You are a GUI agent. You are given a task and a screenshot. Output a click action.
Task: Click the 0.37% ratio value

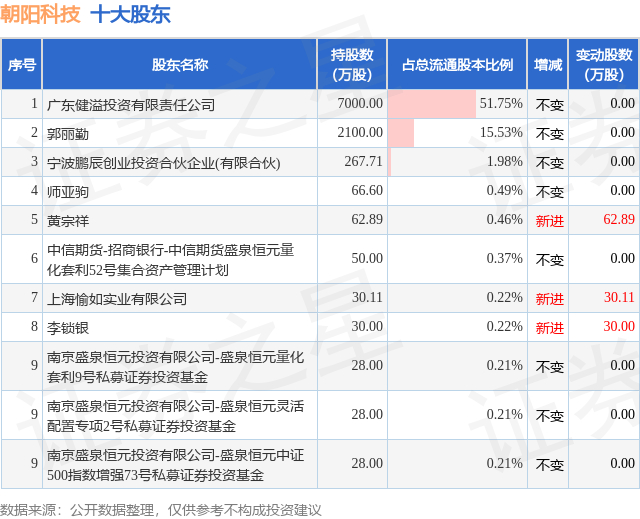pos(504,258)
